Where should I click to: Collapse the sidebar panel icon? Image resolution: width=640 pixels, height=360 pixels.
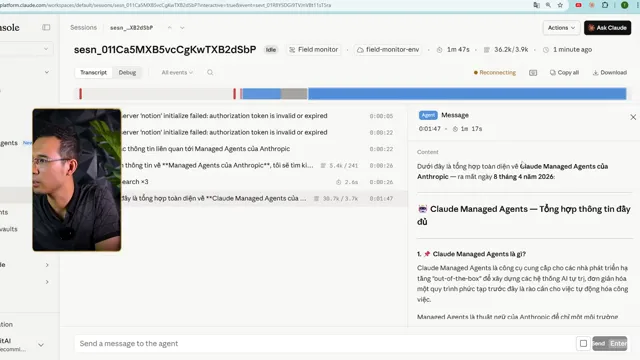click(46, 27)
